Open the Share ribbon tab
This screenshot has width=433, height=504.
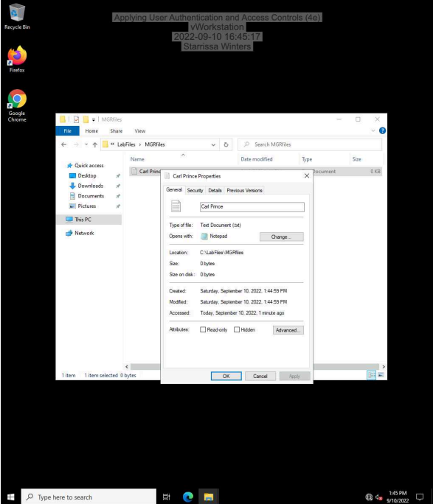point(116,131)
